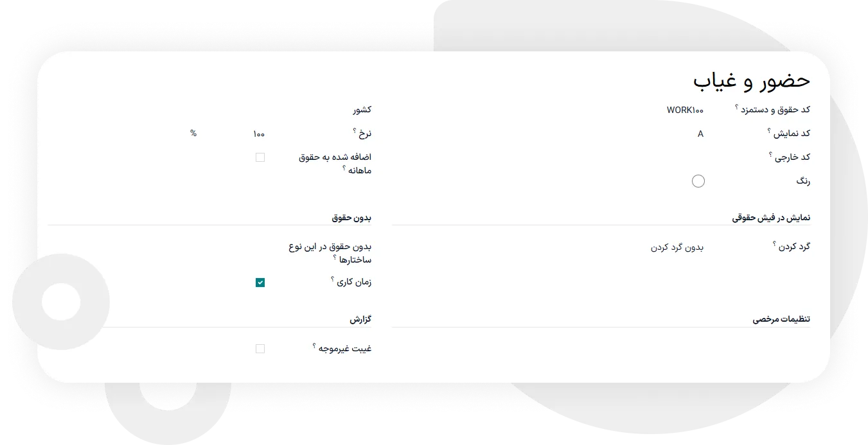The image size is (868, 445).
Task: Show tooltip icon for کد خارجی
Action: click(x=770, y=155)
